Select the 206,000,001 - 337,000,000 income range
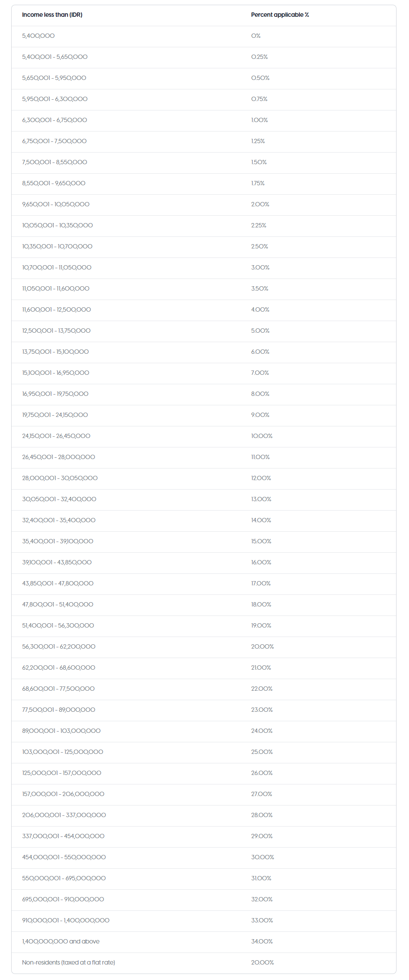 point(64,815)
